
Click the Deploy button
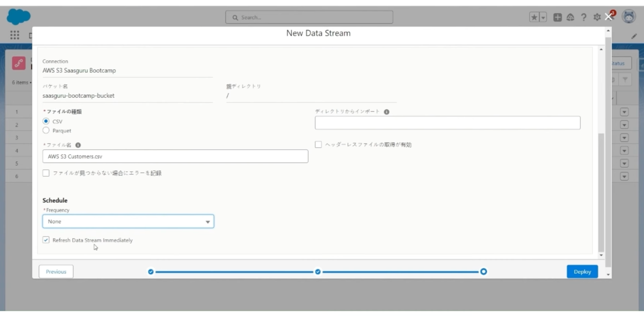[582, 272]
